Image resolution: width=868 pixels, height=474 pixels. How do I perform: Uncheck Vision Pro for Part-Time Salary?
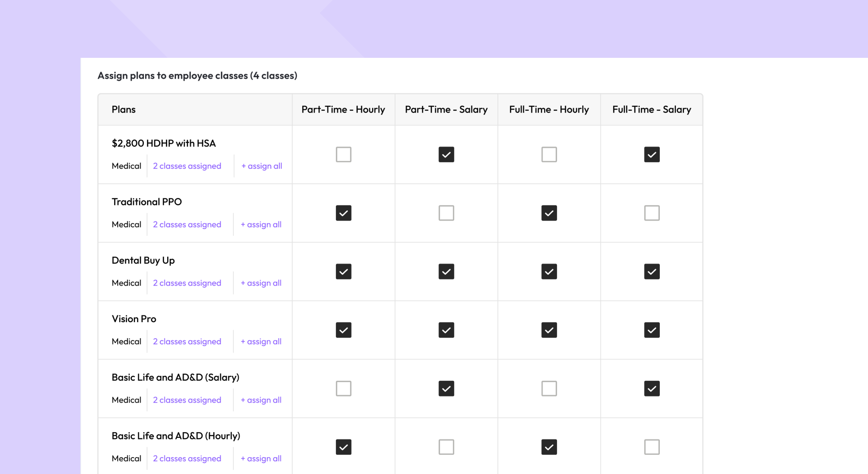point(446,330)
